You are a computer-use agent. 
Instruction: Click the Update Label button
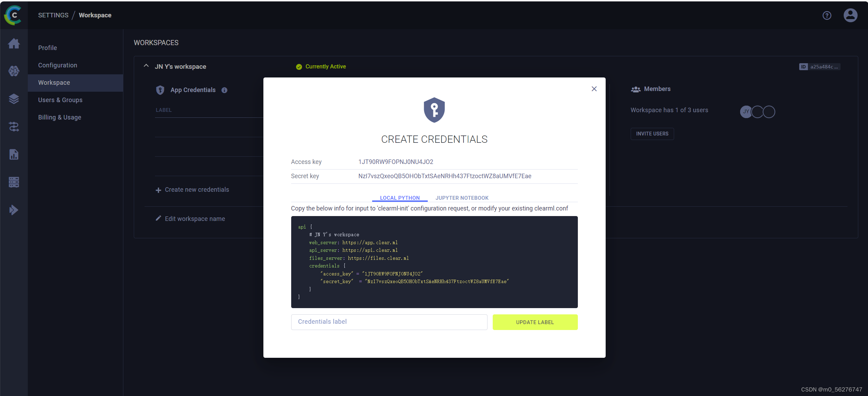pos(535,322)
